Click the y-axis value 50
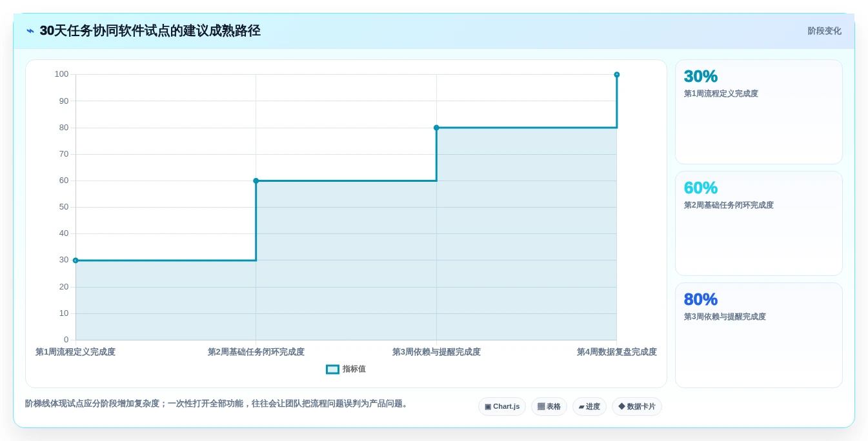The width and height of the screenshot is (868, 441). coord(64,207)
